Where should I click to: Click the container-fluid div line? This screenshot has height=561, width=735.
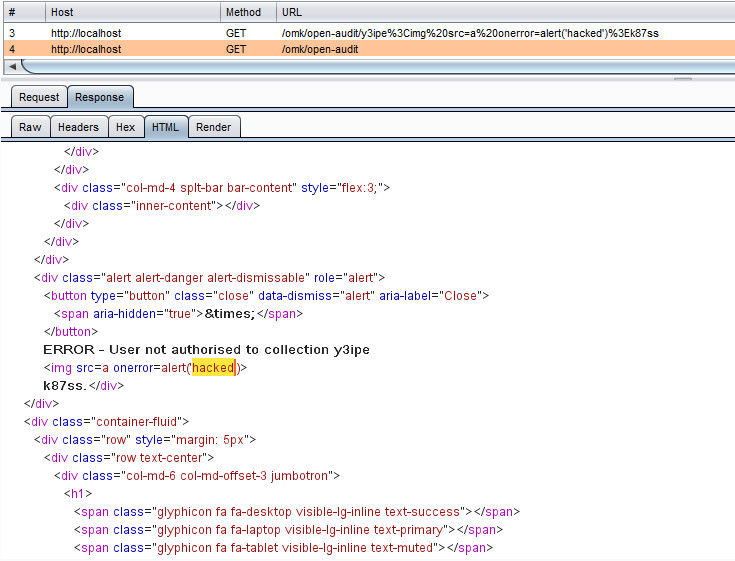point(106,422)
